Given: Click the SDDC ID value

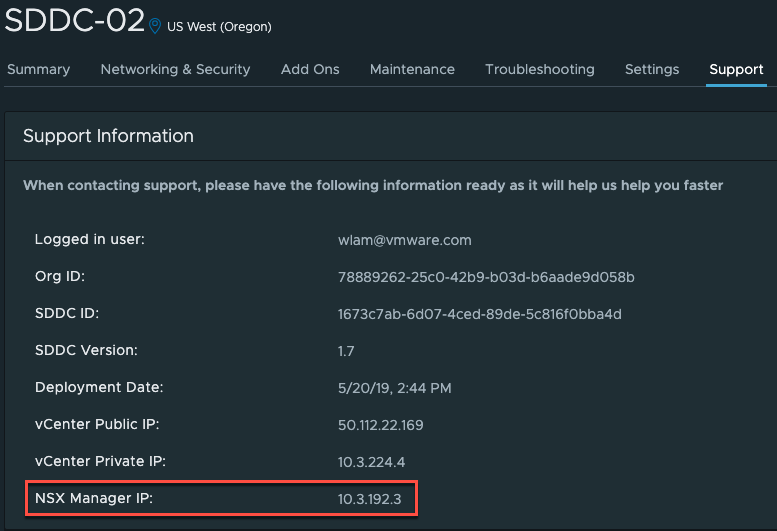Looking at the screenshot, I should pos(480,314).
